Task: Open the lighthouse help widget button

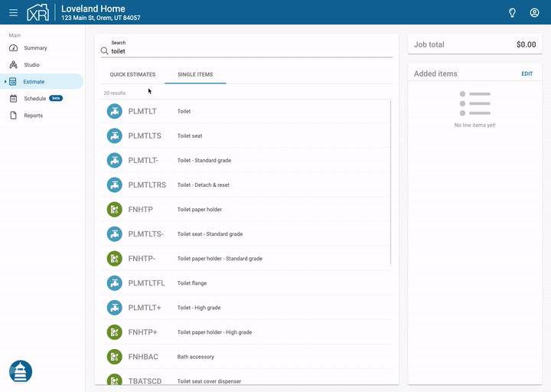Action: [21, 371]
